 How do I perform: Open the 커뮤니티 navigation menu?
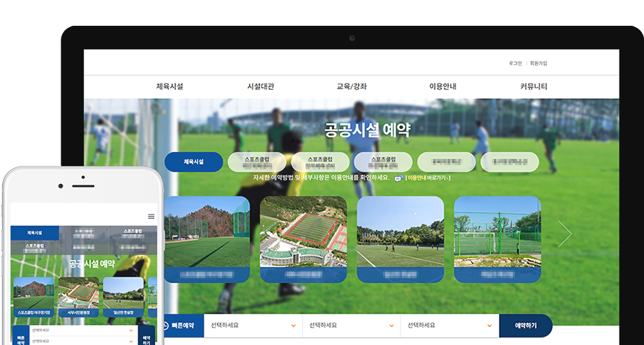pos(534,86)
